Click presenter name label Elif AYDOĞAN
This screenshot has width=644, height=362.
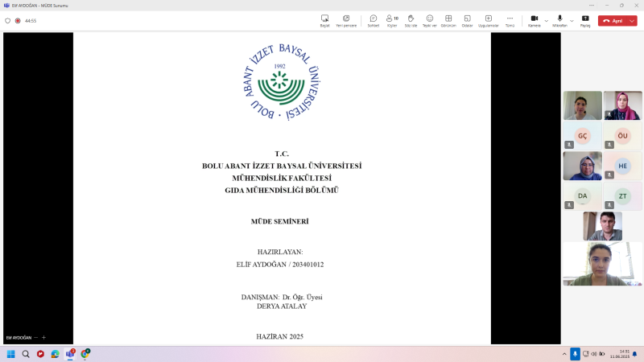(19, 338)
